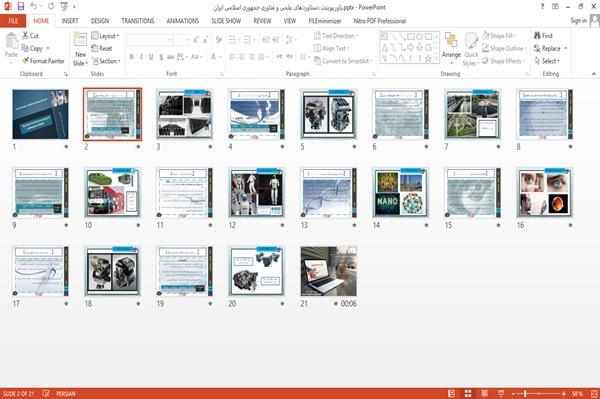600x399 pixels.
Task: Open the REVIEW tab
Action: 262,21
